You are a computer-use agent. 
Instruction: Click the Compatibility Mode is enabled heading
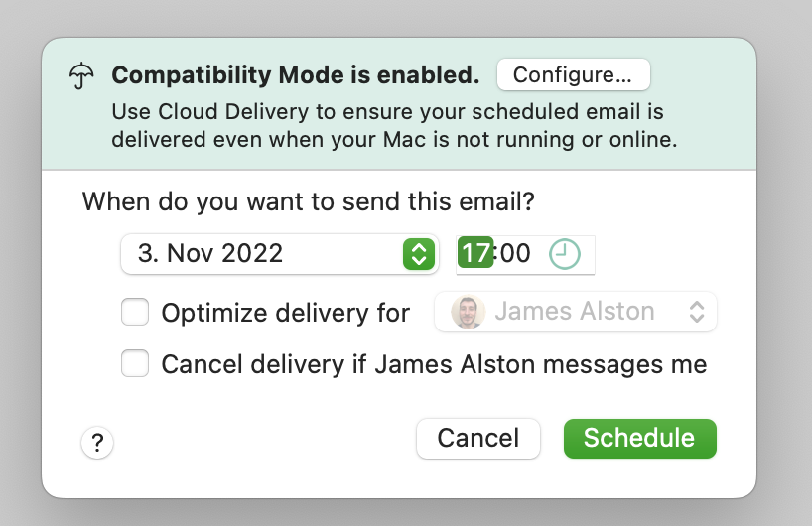coord(296,75)
